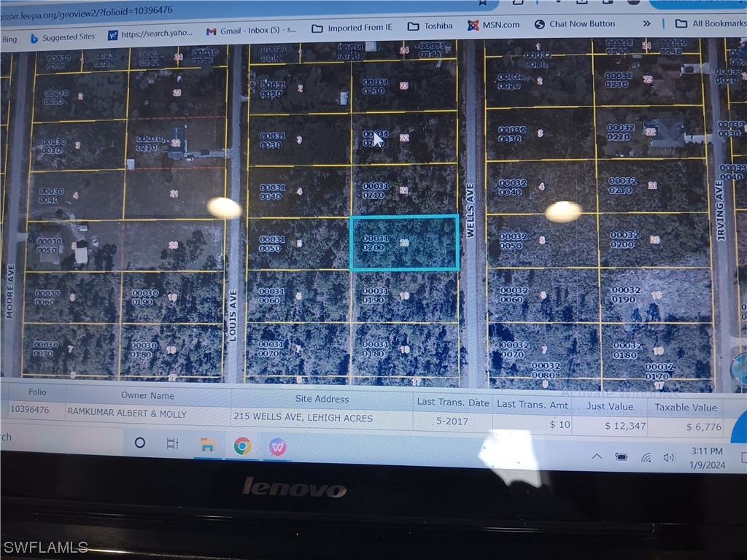Launch the pink W app icon
The height and width of the screenshot is (560, 747).
tap(277, 446)
